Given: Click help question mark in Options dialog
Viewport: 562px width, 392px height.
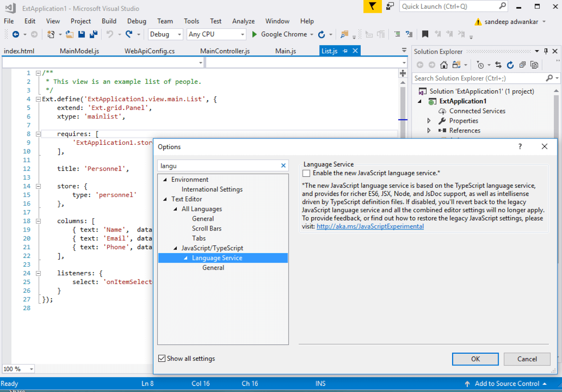Looking at the screenshot, I should point(520,146).
